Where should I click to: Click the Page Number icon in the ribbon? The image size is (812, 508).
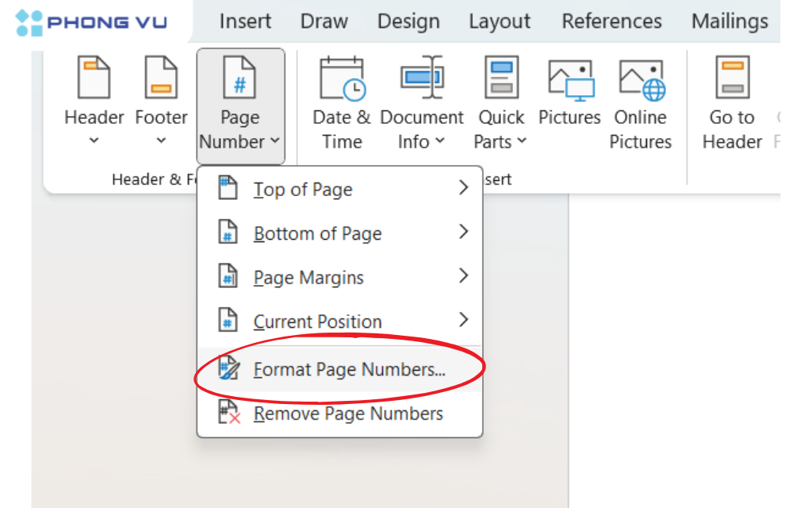tap(239, 77)
